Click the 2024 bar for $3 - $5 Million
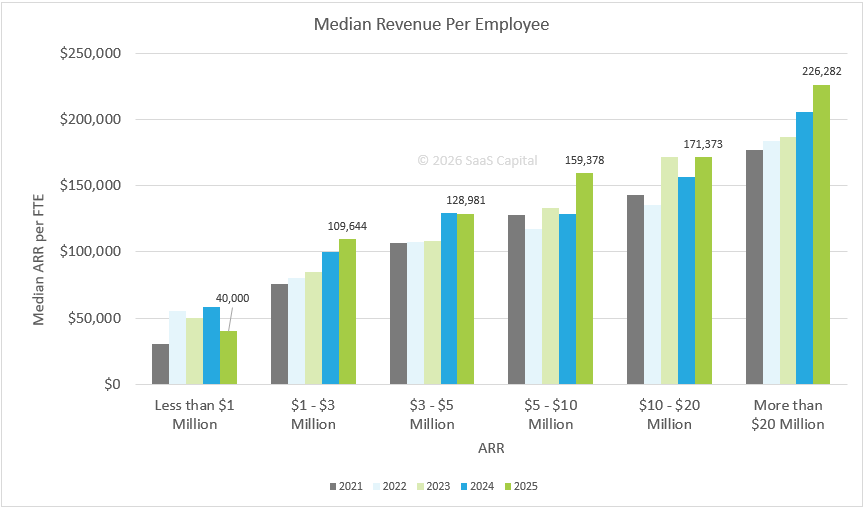 449,299
